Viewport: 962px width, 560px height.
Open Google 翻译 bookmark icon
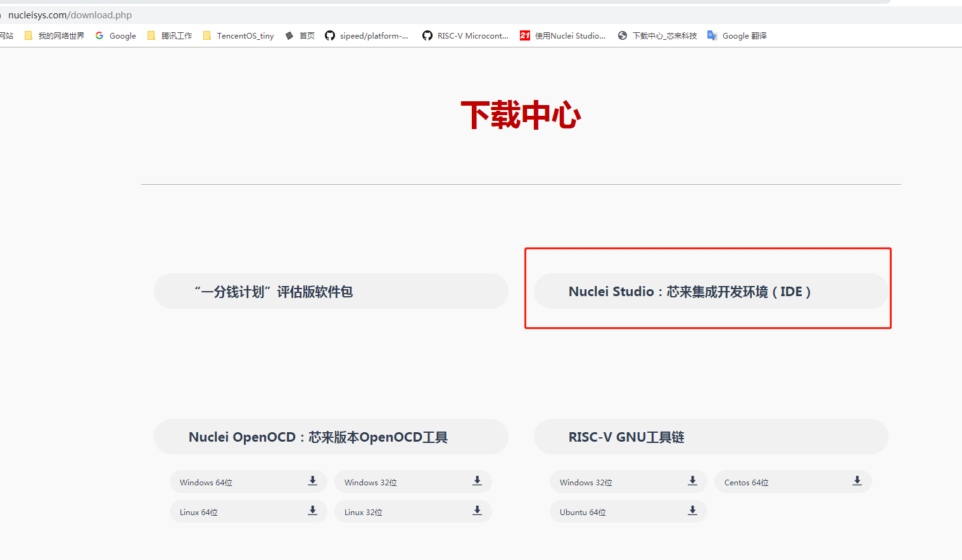coord(712,35)
